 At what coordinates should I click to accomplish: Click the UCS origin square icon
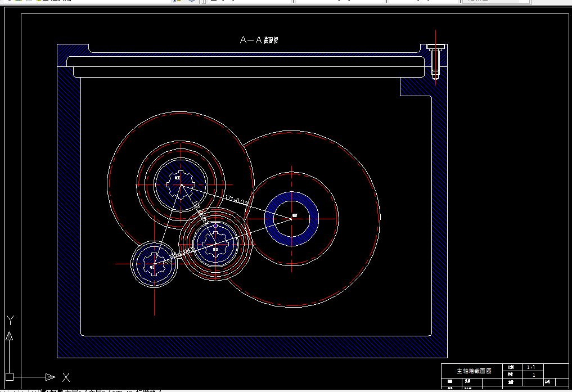(x=10, y=377)
